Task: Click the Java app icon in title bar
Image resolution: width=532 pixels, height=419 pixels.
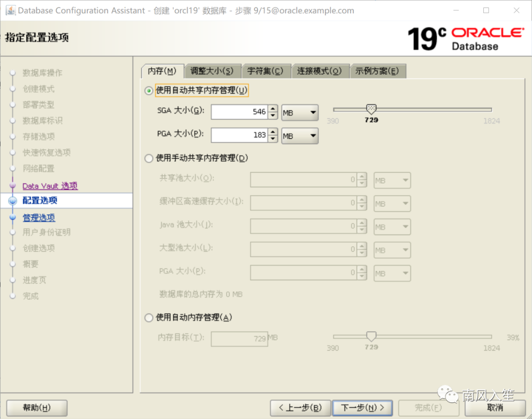Action: tap(10, 10)
